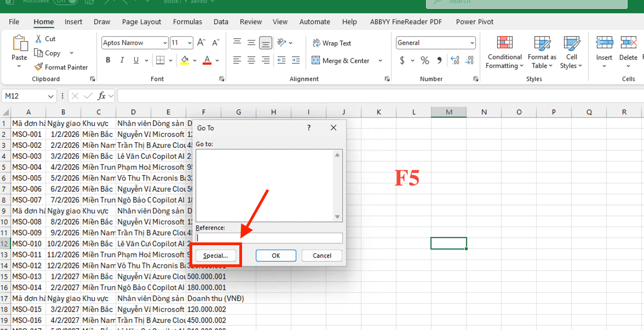Select Center horizontal alignment icon
Viewport: 644px width, 330px height.
tap(251, 60)
